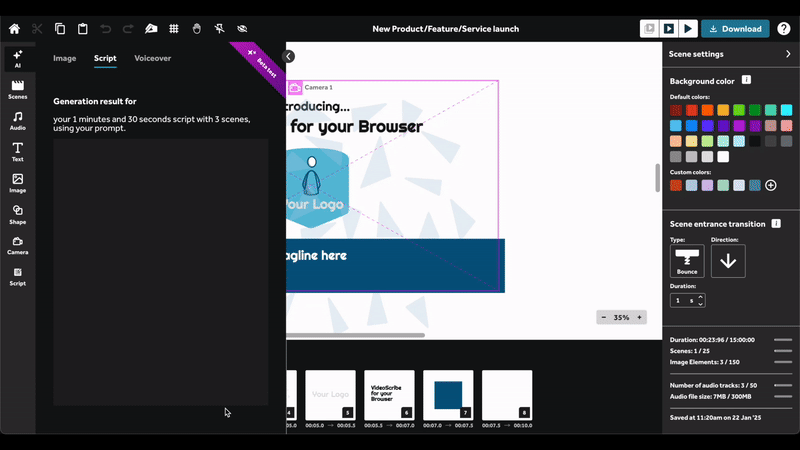This screenshot has width=800, height=450.
Task: Toggle the grid overlay icon
Action: 174,29
